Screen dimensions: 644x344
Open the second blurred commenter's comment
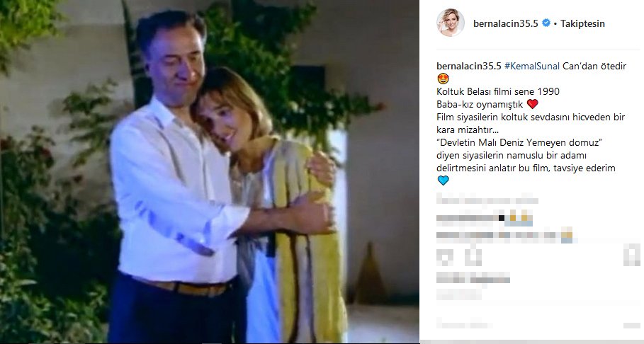(x=504, y=236)
